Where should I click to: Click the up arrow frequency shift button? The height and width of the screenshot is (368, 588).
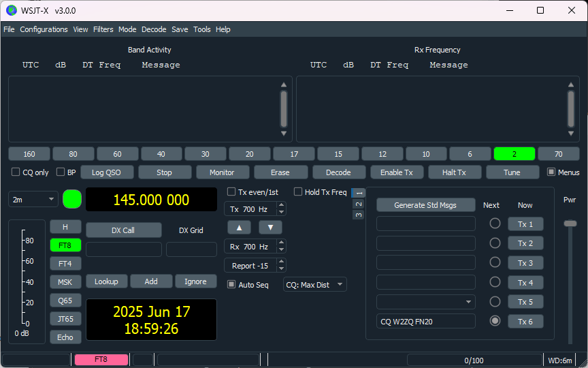click(x=239, y=228)
